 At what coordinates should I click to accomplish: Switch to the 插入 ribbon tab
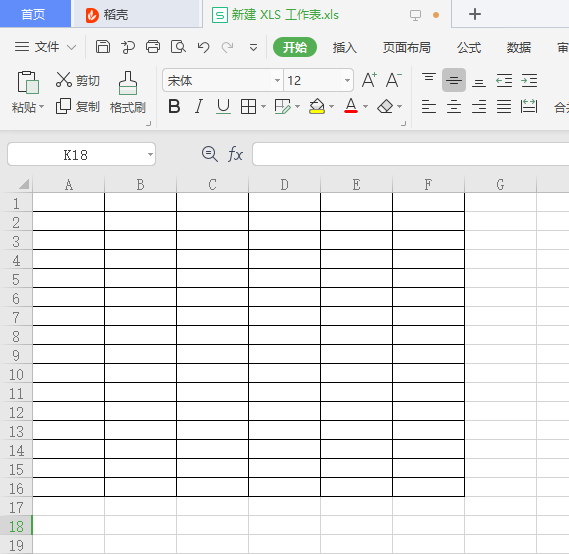point(344,48)
